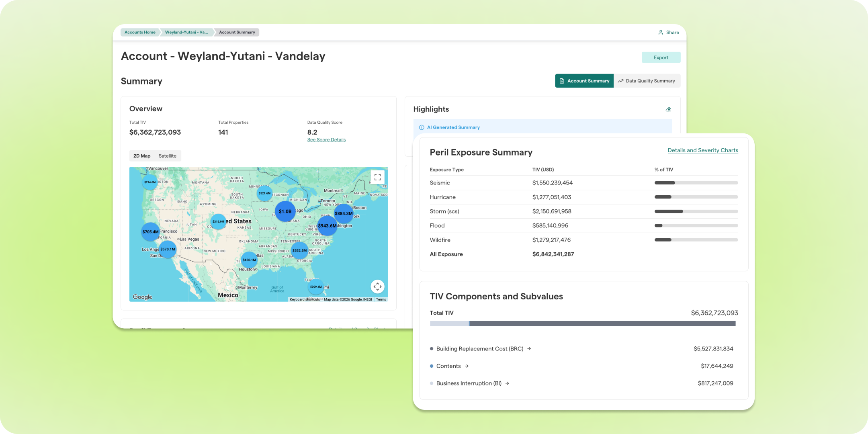This screenshot has height=434, width=868.
Task: Select the Data Quality Summary tab
Action: (647, 81)
